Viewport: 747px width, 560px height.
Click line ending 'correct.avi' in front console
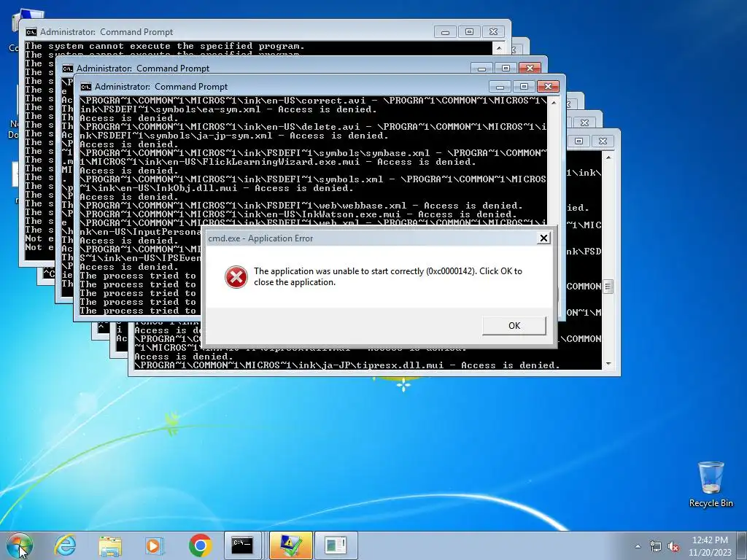tap(314, 101)
